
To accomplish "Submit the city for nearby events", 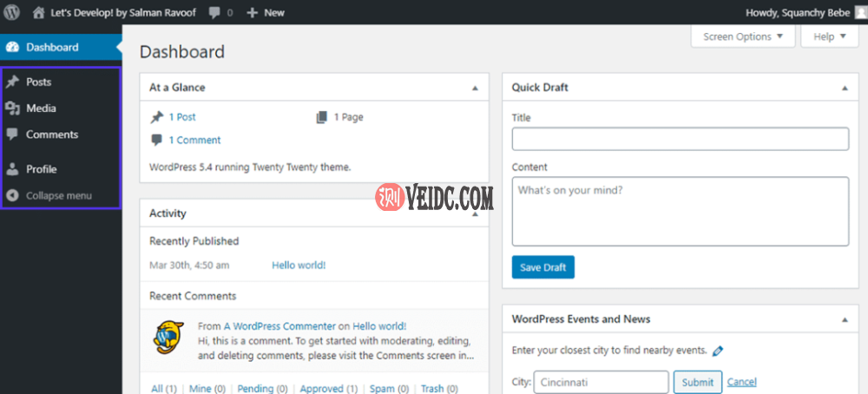I will tap(698, 382).
